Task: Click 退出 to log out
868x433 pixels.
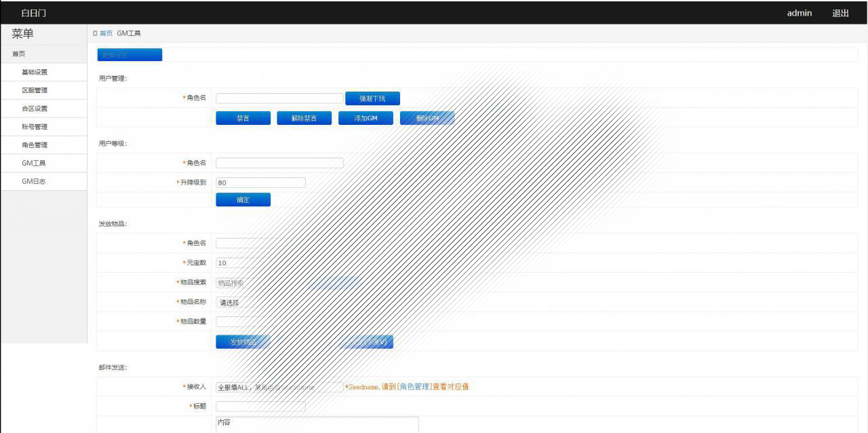Action: coord(840,13)
